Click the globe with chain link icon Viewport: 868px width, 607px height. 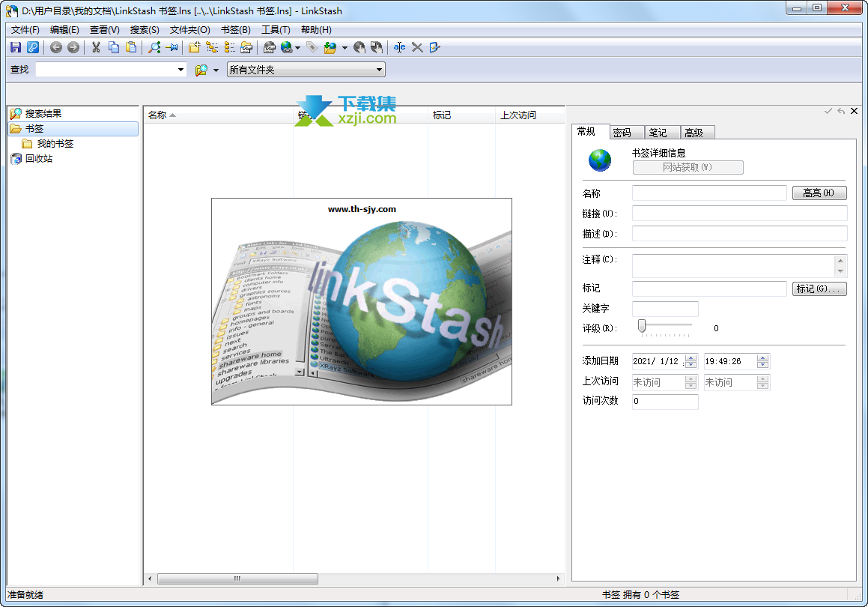(287, 48)
